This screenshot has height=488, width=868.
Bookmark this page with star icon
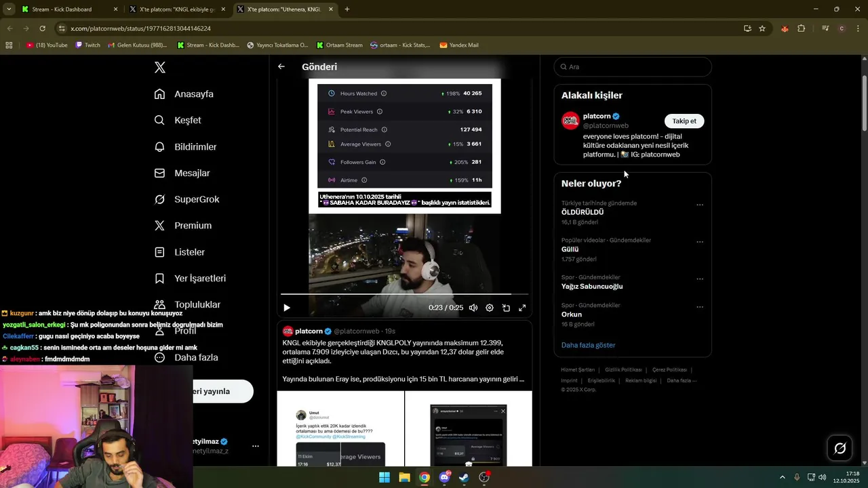click(762, 28)
